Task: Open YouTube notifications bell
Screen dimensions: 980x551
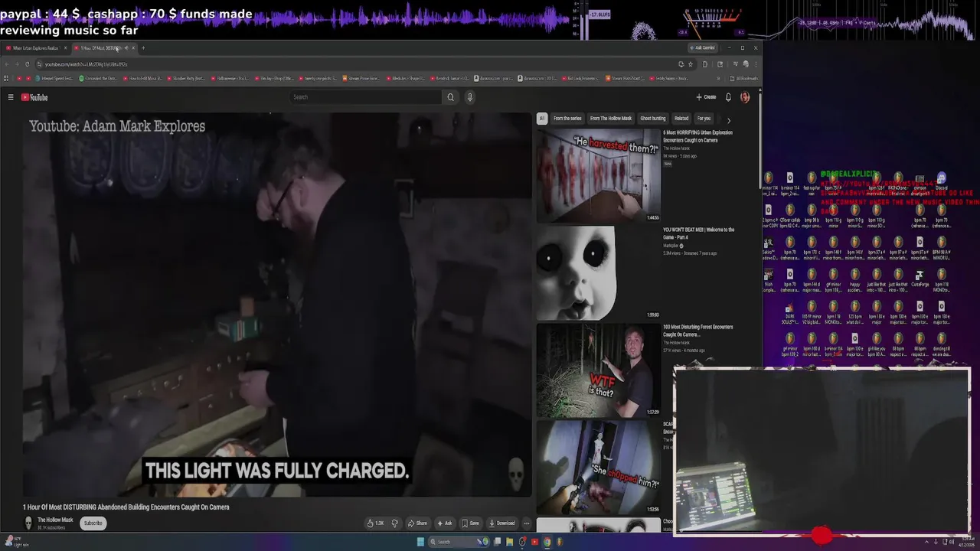Action: point(728,97)
